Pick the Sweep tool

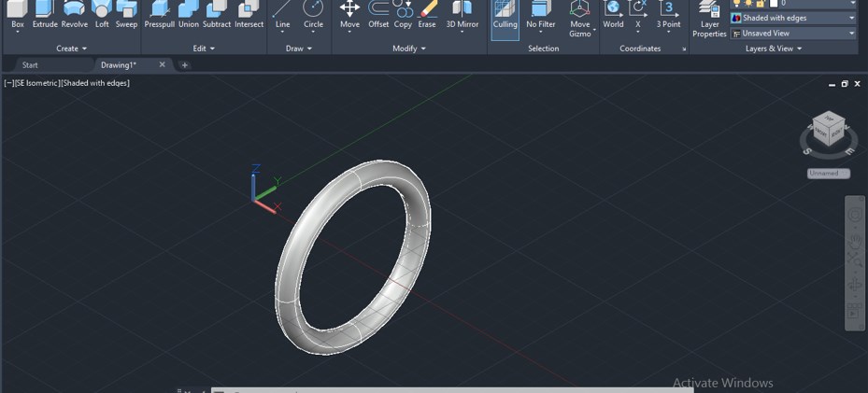pos(126,14)
